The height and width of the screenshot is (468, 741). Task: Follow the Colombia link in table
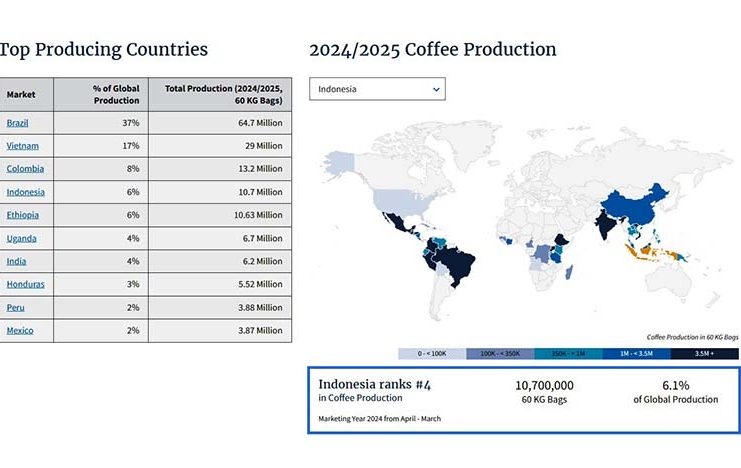tap(24, 169)
